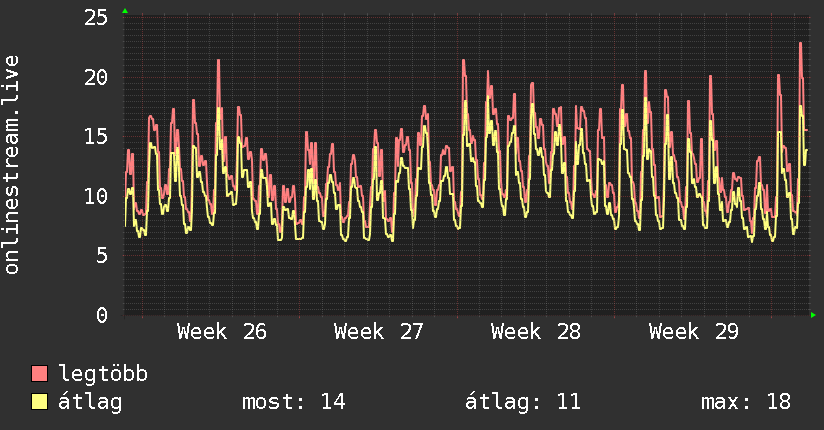Viewport: 824px width, 430px height.
Task: Click the átlag legend label beside yellow swatch
Action: (90, 402)
